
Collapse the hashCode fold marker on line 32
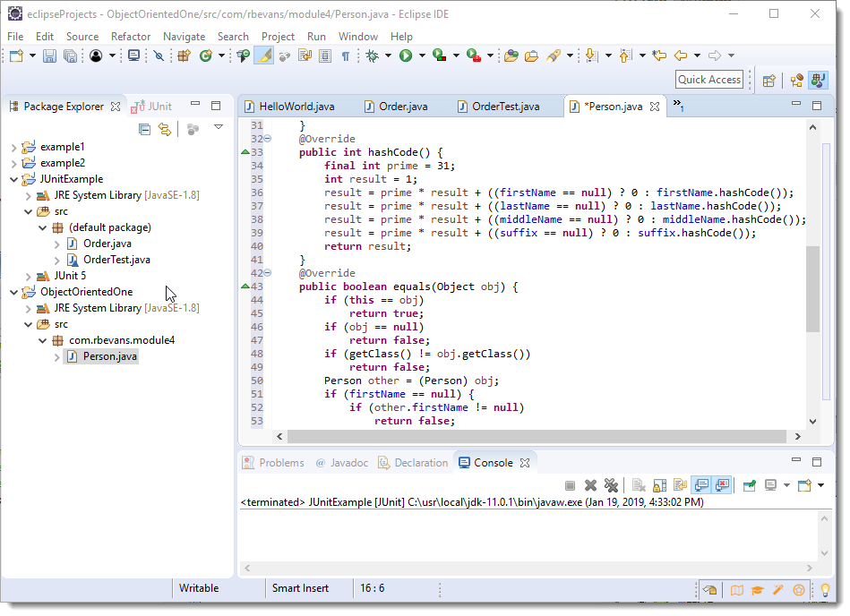point(267,139)
